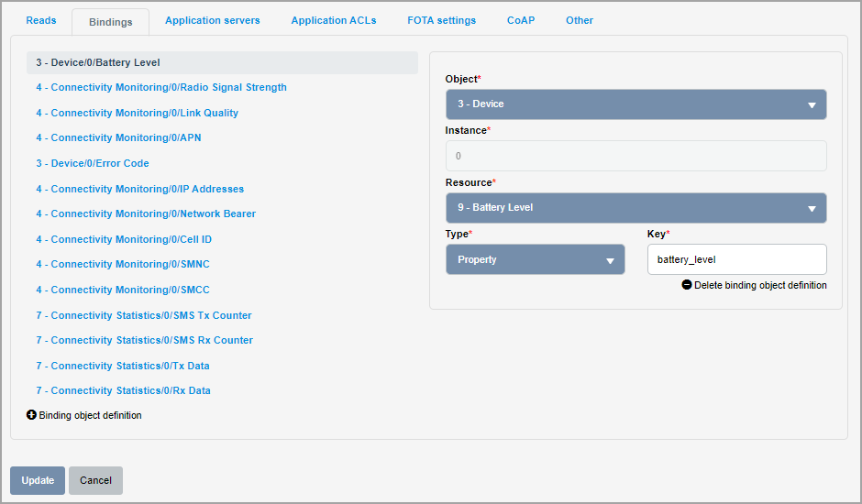The height and width of the screenshot is (504, 862).
Task: Open the Type dropdown set to Property
Action: [535, 259]
